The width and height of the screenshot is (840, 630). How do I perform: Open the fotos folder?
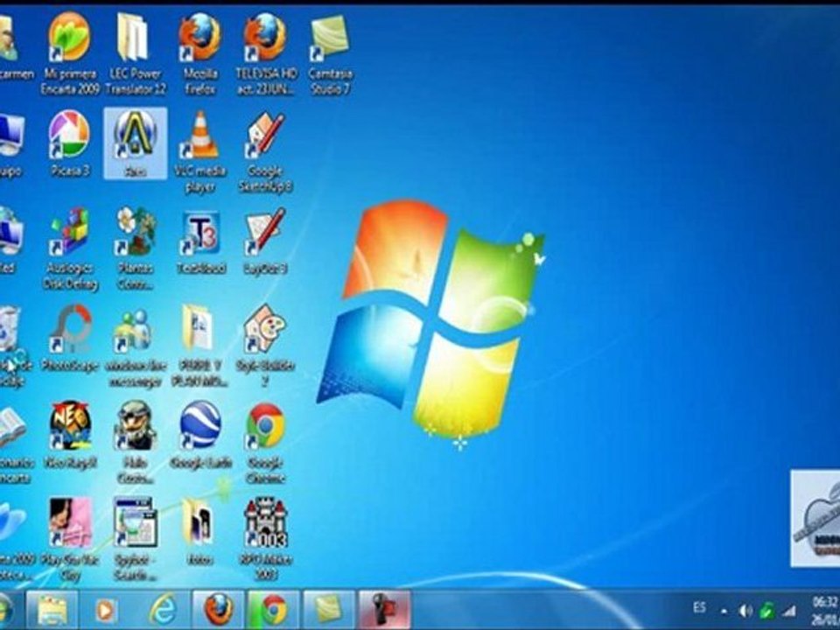tap(200, 531)
